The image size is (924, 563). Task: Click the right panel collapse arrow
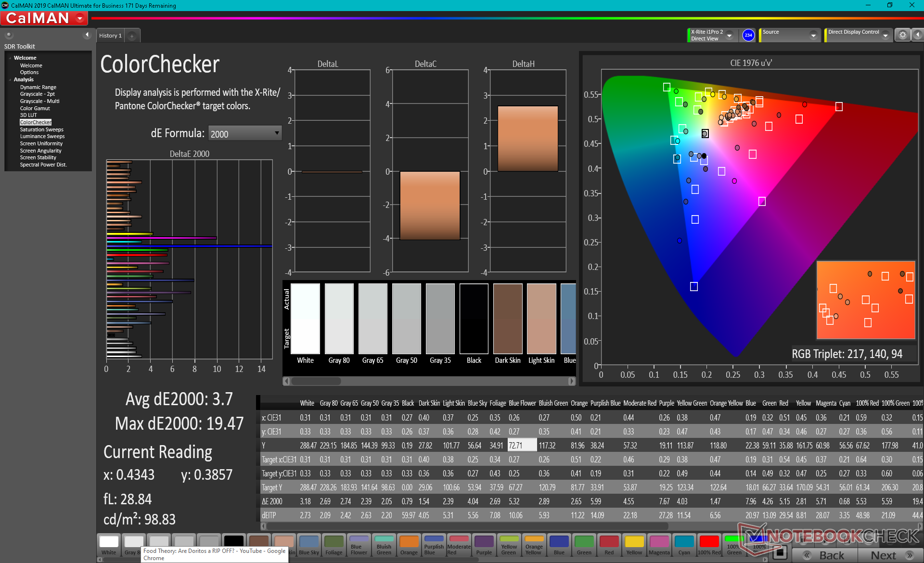pyautogui.click(x=917, y=35)
